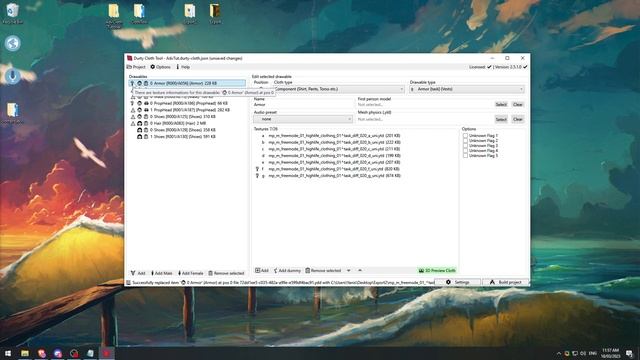
Task: Enable Unknown Flag 3 checkbox
Action: (x=465, y=145)
